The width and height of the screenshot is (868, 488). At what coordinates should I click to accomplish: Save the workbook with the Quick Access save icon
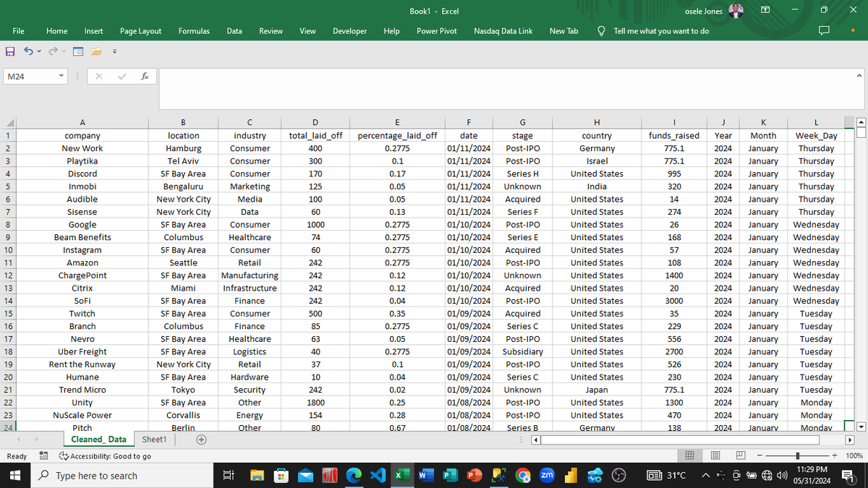click(10, 52)
